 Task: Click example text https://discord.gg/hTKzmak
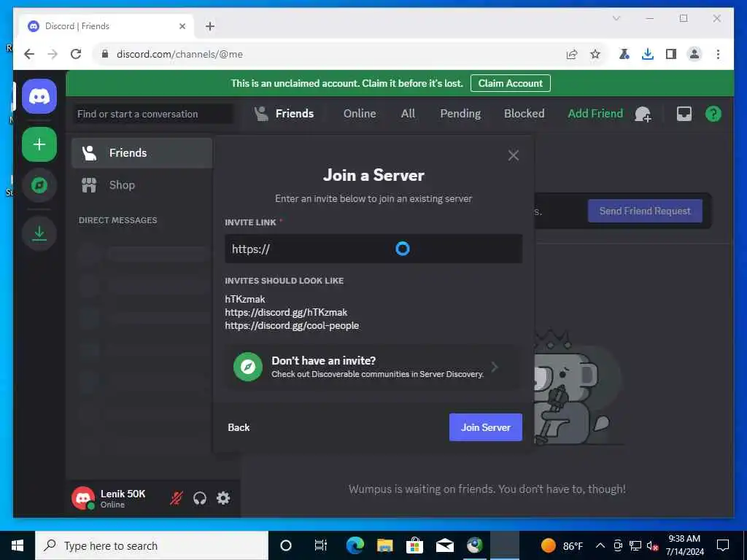[x=286, y=312]
